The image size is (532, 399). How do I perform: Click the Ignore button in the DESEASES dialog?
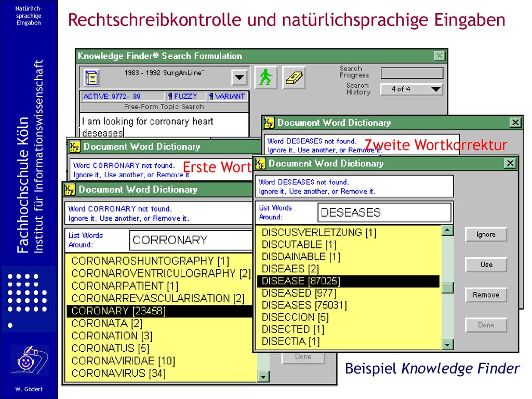coord(486,234)
